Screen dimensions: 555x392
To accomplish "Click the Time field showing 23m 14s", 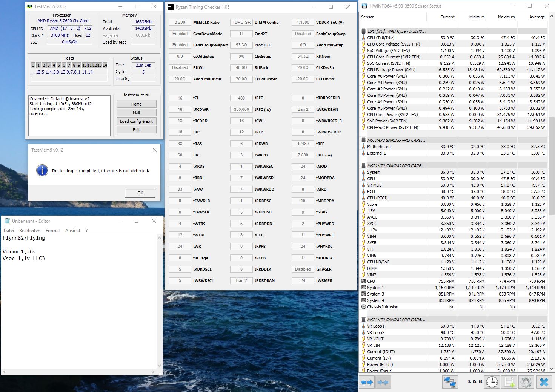I will (x=143, y=65).
